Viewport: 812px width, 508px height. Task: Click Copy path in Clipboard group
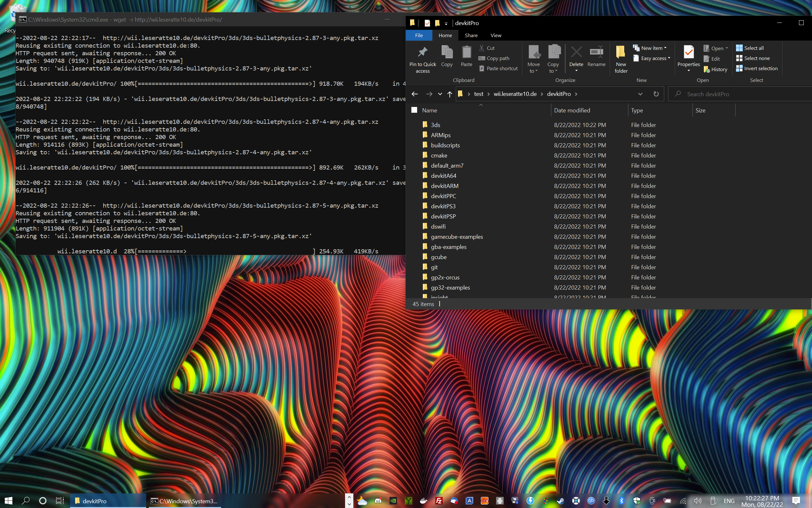494,58
